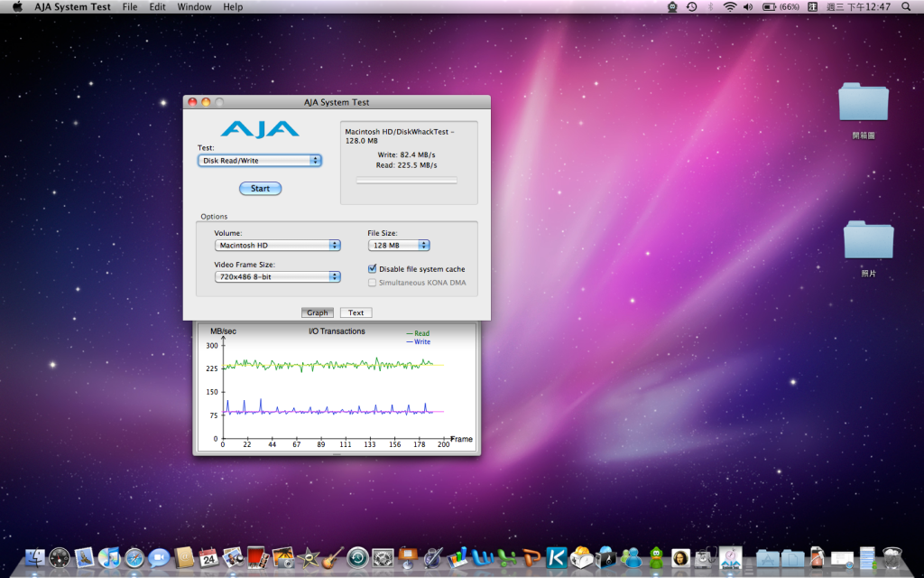Click the menu bar clock
This screenshot has width=924, height=578.
(x=859, y=7)
